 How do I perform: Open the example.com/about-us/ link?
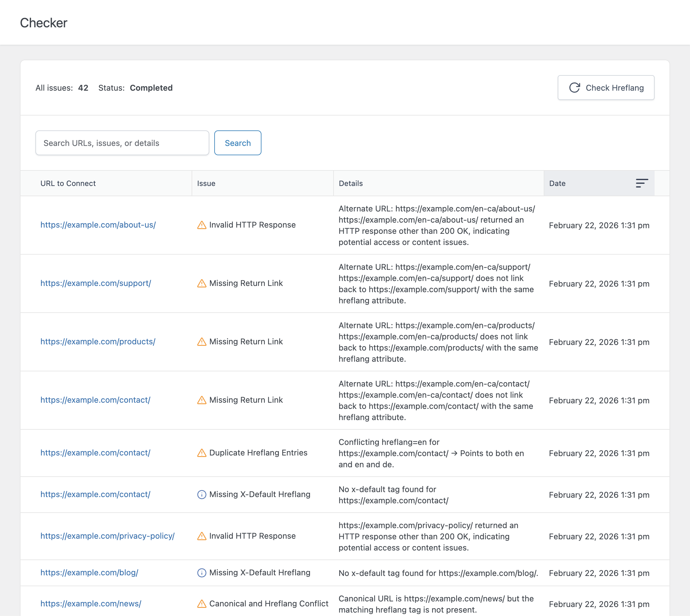tap(98, 225)
